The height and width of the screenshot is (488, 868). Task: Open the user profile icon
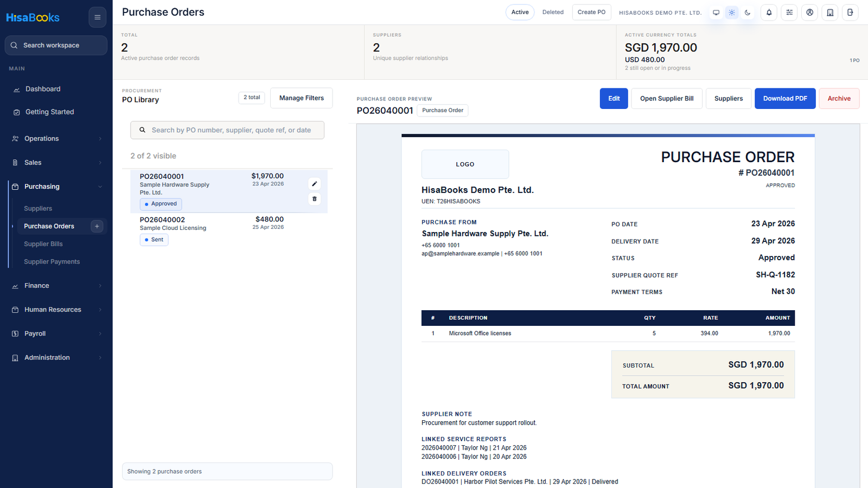point(809,12)
